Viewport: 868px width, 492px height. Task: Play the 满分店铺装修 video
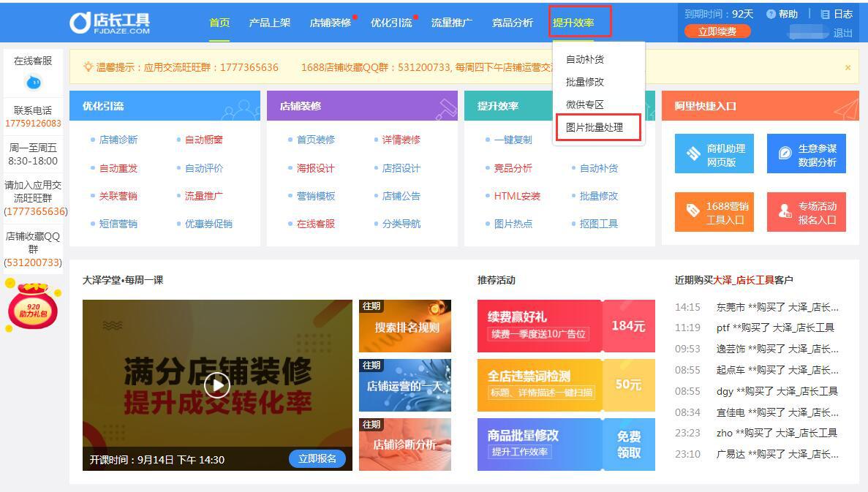click(217, 385)
